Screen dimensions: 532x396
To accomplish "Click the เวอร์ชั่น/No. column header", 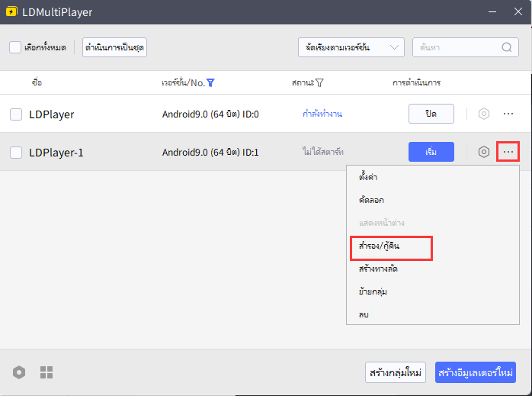I will 183,82.
